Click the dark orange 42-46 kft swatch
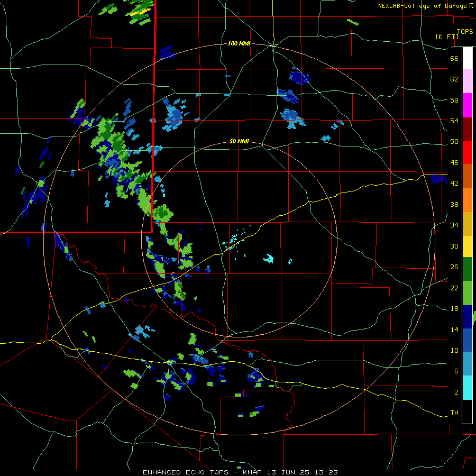This screenshot has width=476, height=476. (467, 176)
